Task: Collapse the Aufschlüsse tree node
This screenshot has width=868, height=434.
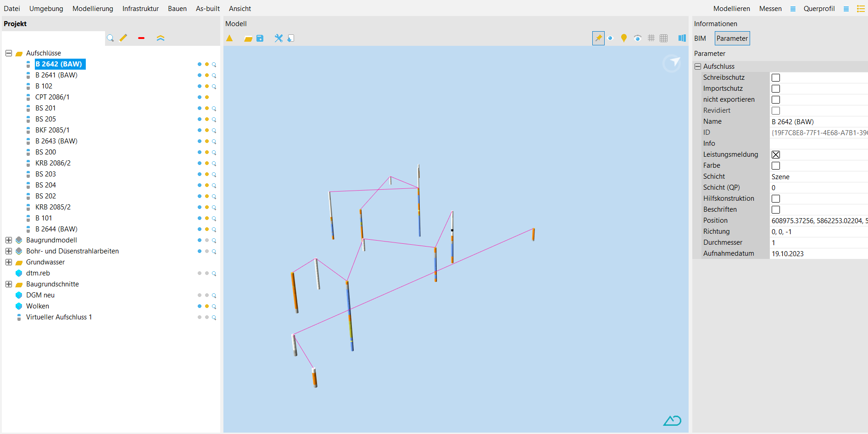Action: click(x=9, y=53)
